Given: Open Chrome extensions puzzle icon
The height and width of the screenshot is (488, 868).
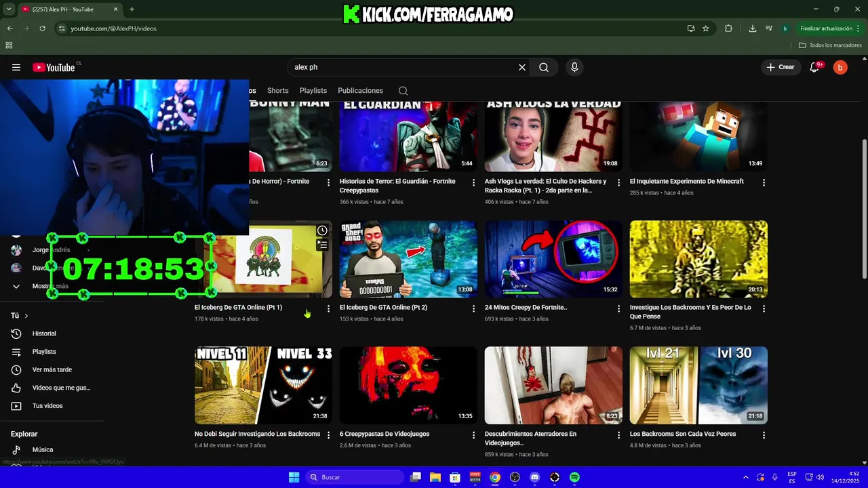Looking at the screenshot, I should pos(728,28).
